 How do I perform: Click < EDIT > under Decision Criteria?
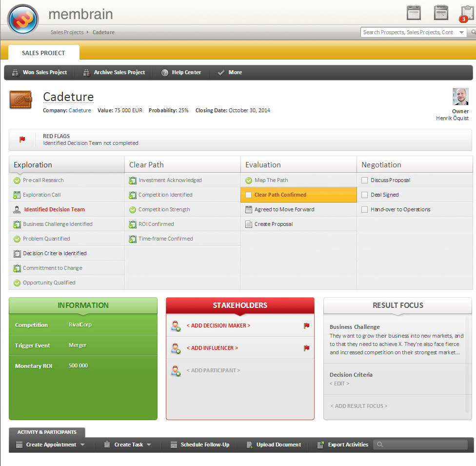pyautogui.click(x=339, y=384)
